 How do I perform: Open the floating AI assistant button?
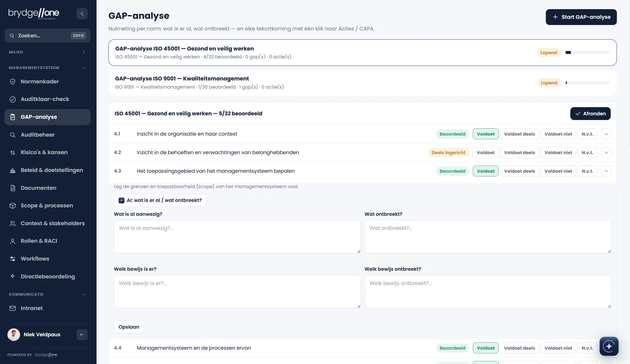pyautogui.click(x=609, y=346)
